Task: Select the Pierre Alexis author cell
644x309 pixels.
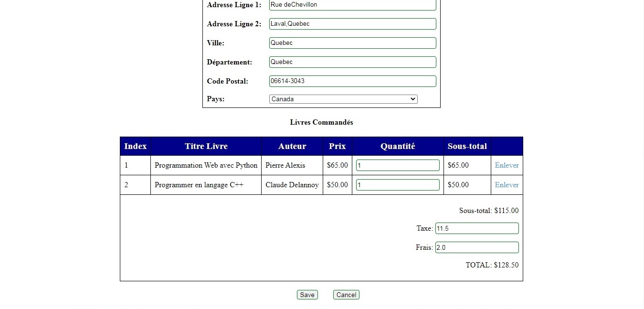Action: [285, 165]
